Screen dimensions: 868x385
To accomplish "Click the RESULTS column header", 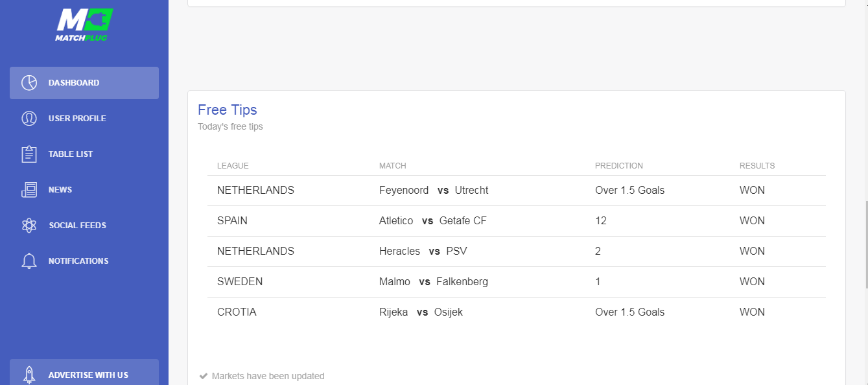I will [757, 166].
